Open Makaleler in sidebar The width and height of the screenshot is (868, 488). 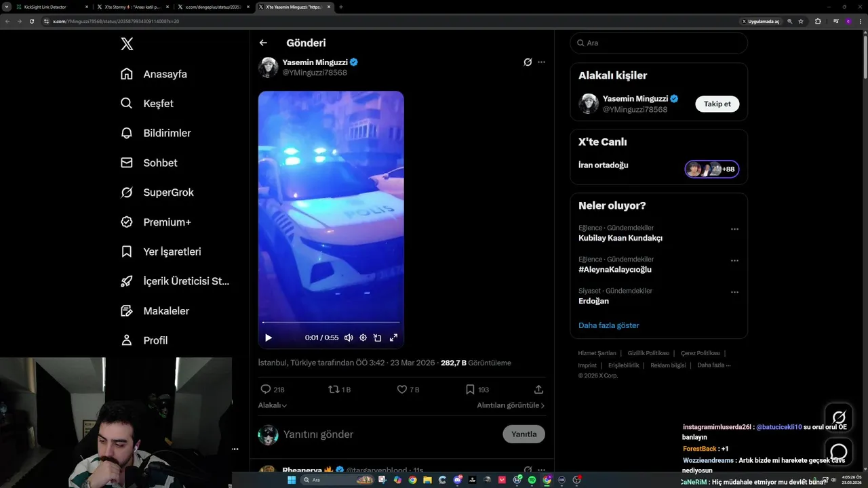click(x=155, y=310)
